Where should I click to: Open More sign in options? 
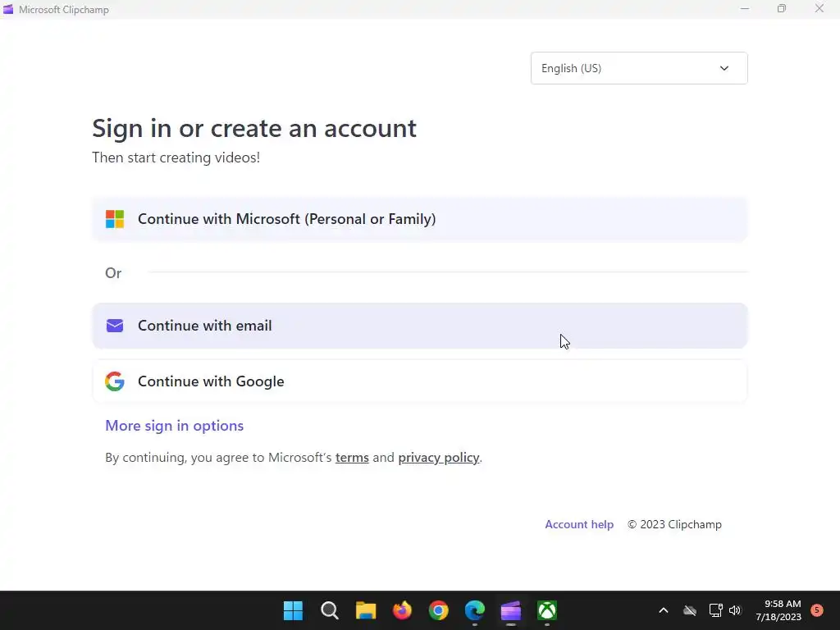pos(174,426)
